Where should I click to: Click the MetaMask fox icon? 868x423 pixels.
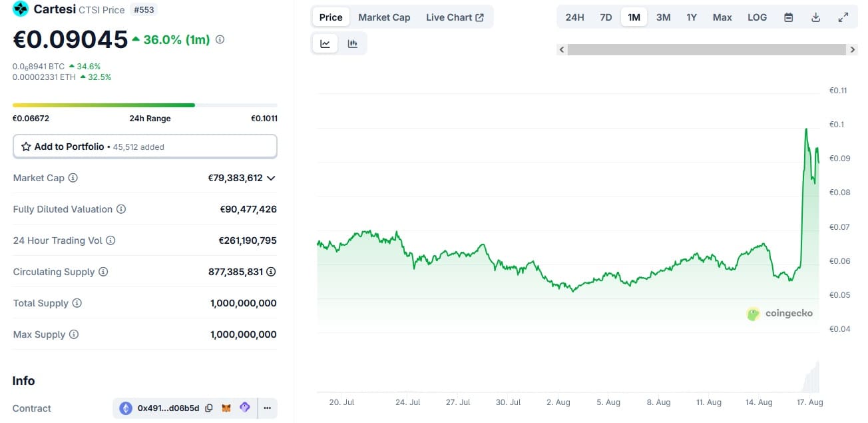click(x=226, y=408)
